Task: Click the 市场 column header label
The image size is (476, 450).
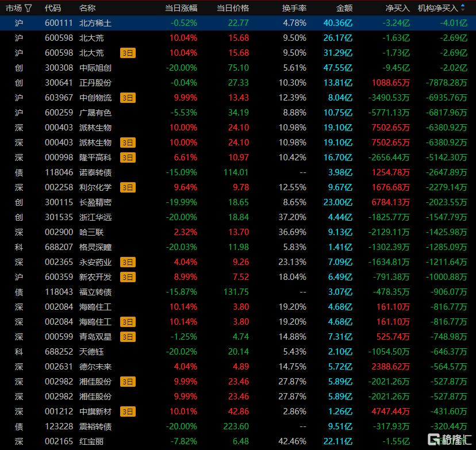Action: point(14,8)
